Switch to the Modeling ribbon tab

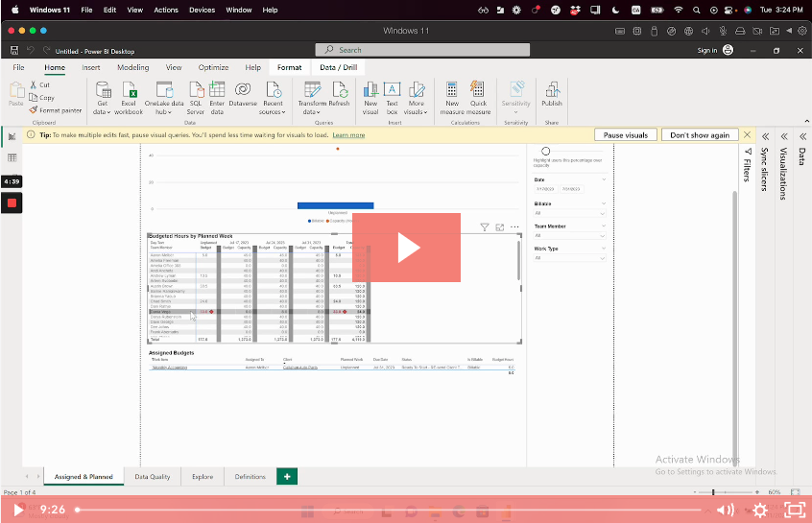133,67
